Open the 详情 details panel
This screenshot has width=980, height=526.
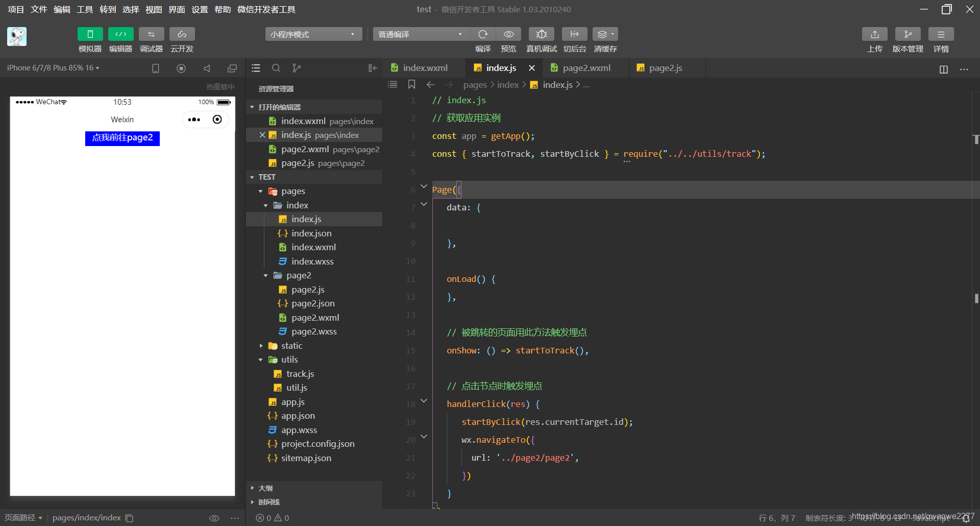click(941, 34)
